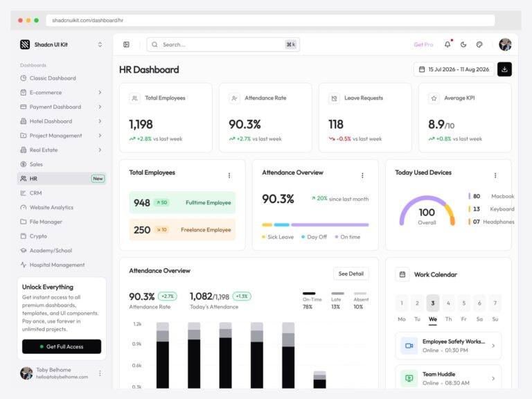The width and height of the screenshot is (532, 399).
Task: Open Attendance Overview panel options menu
Action: (362, 175)
